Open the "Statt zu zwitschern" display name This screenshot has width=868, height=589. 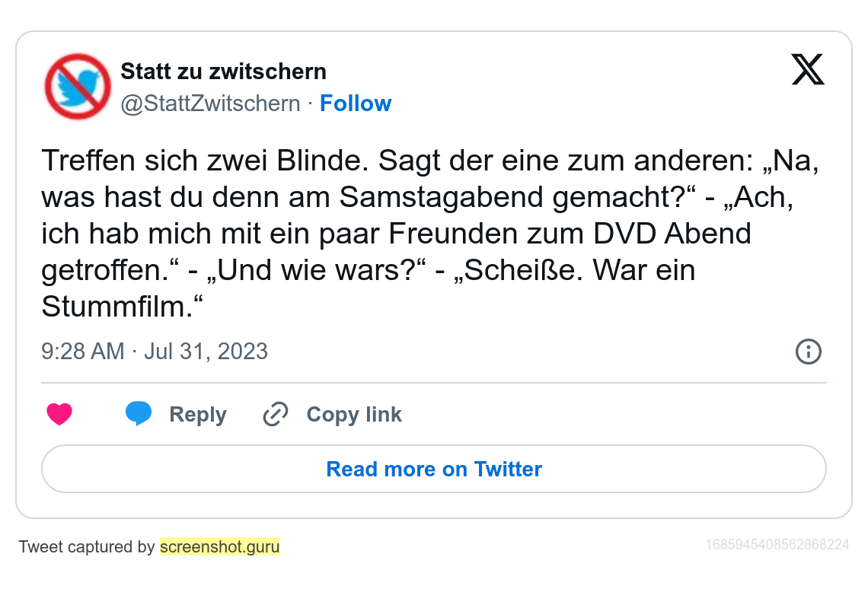click(224, 72)
